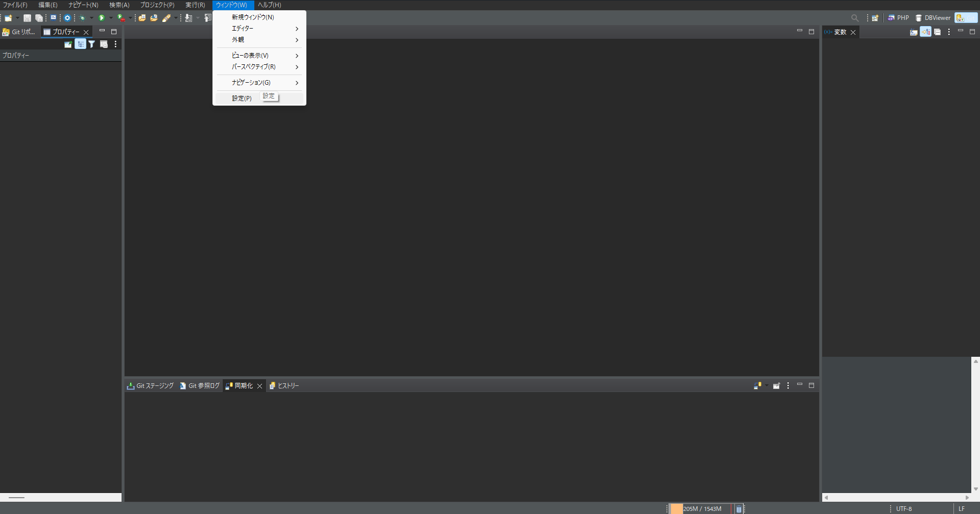Expand the Debug dropdown arrow
The height and width of the screenshot is (514, 980).
91,18
